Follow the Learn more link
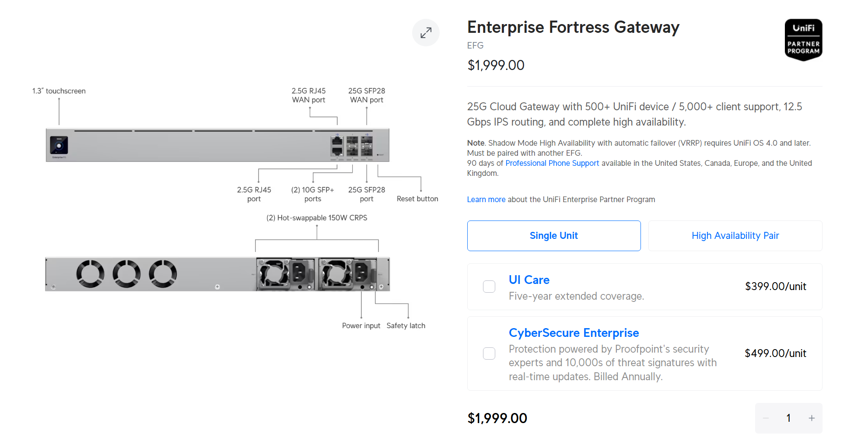 pos(486,199)
